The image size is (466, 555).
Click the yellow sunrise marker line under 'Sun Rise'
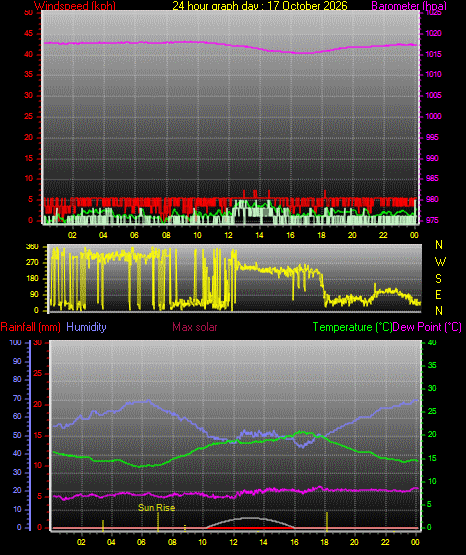[158, 522]
